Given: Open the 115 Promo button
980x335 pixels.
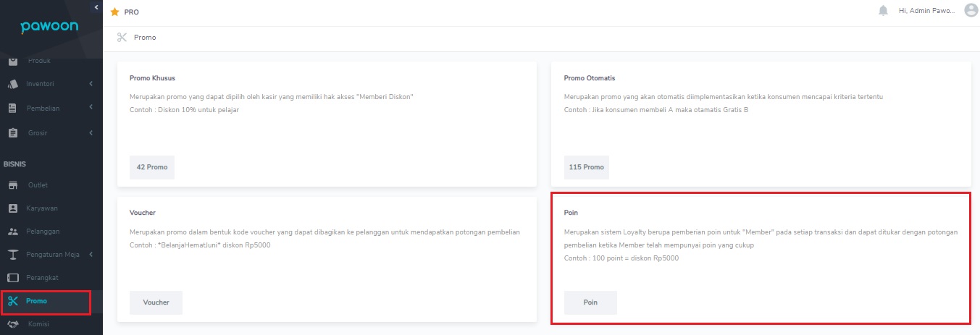Looking at the screenshot, I should click(586, 167).
